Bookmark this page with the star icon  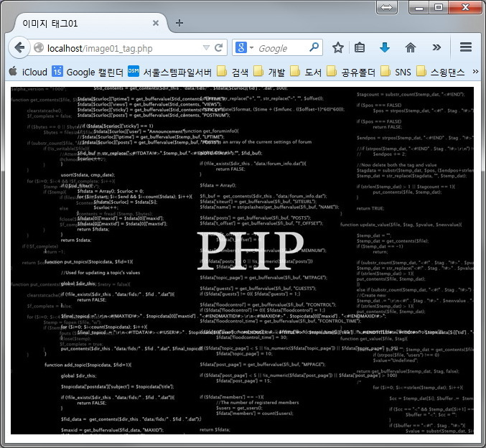338,48
